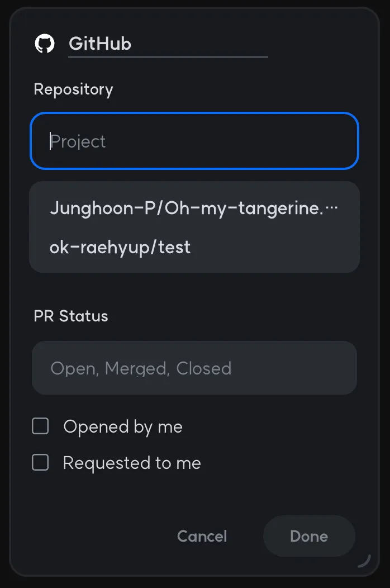
Task: Click the "Opened by me" label text
Action: coord(123,427)
